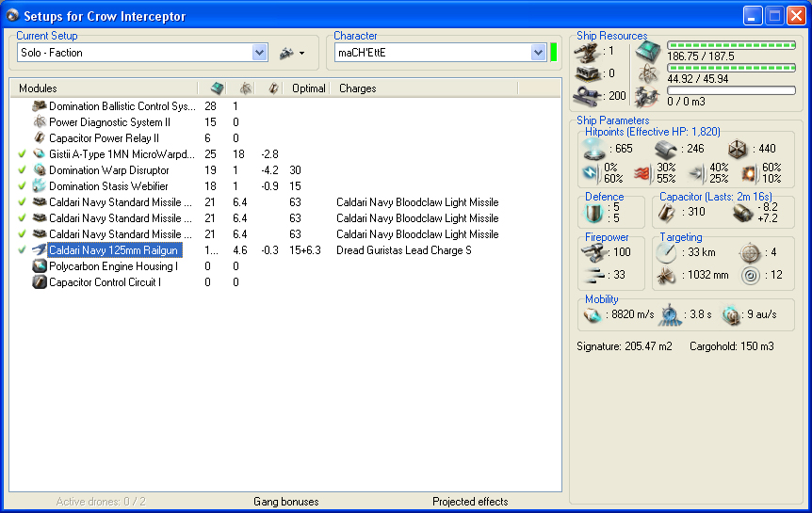Click the Domination Ballistic Control System module icon

coord(40,106)
